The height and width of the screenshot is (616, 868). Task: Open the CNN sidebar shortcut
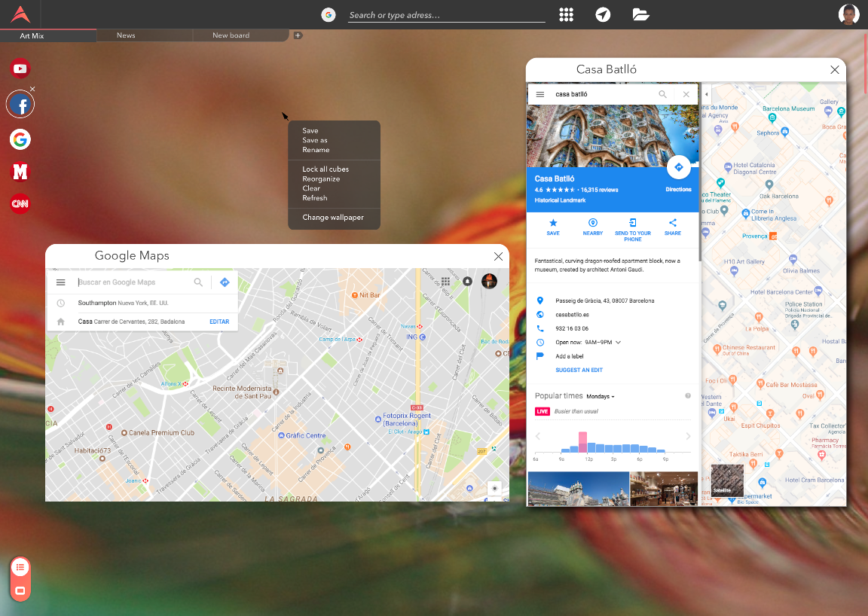point(20,203)
